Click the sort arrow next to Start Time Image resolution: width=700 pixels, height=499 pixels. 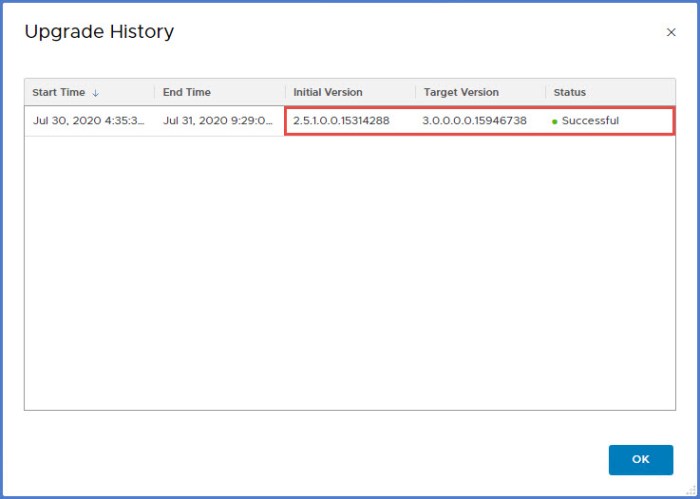click(95, 93)
